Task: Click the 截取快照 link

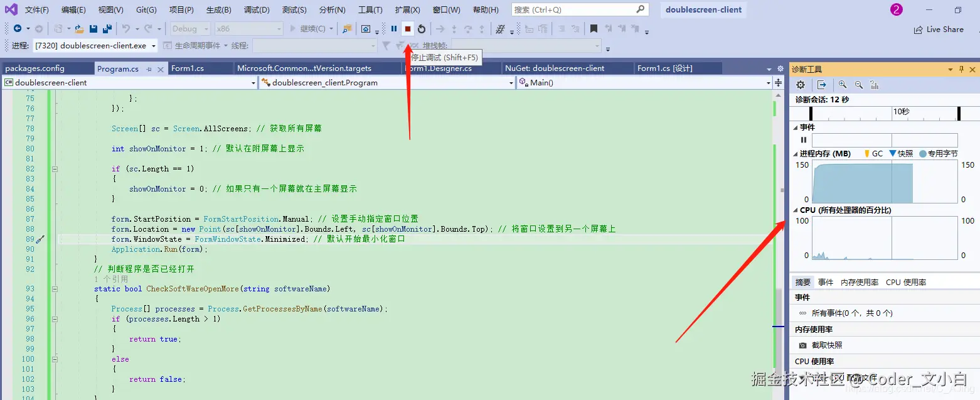Action: (x=827, y=345)
